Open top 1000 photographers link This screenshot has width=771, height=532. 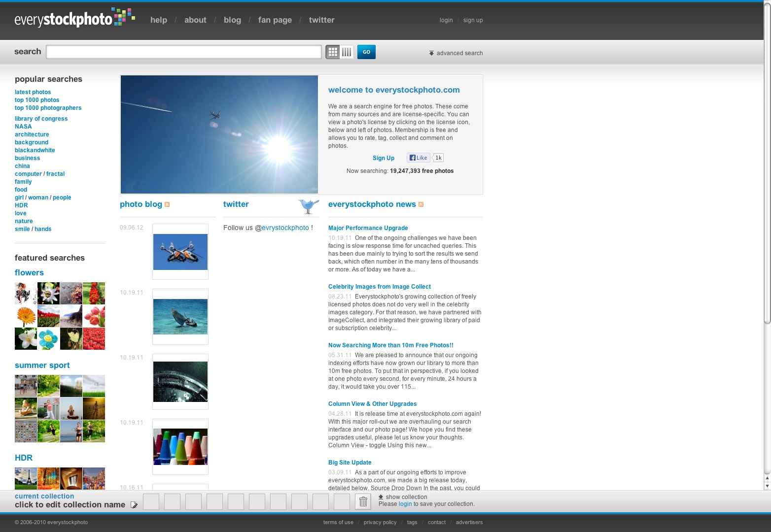48,108
